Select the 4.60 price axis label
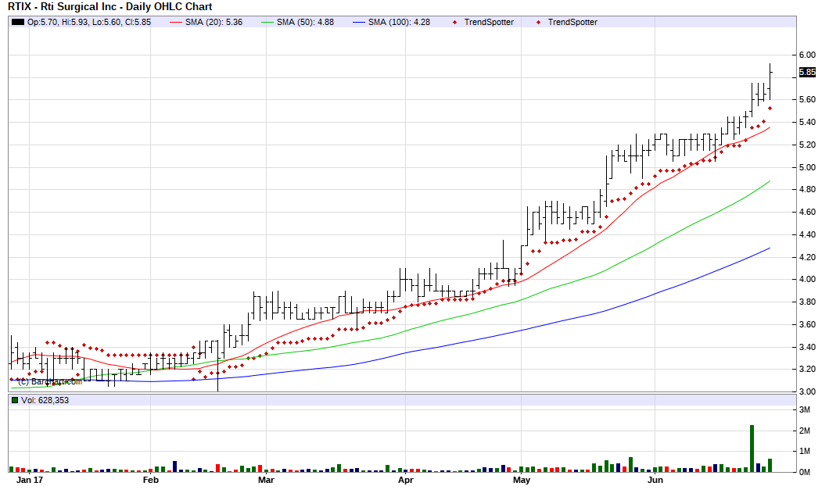Screen dimensions: 829x504 click(807, 212)
